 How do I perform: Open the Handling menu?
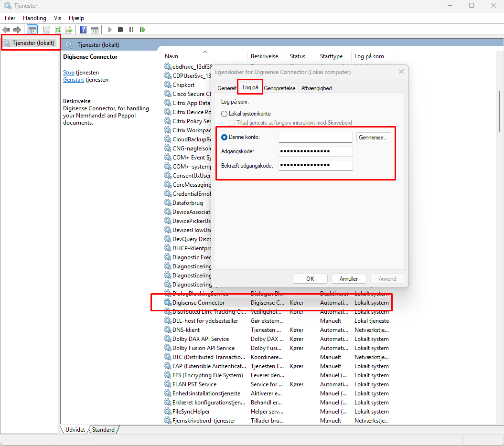point(34,18)
